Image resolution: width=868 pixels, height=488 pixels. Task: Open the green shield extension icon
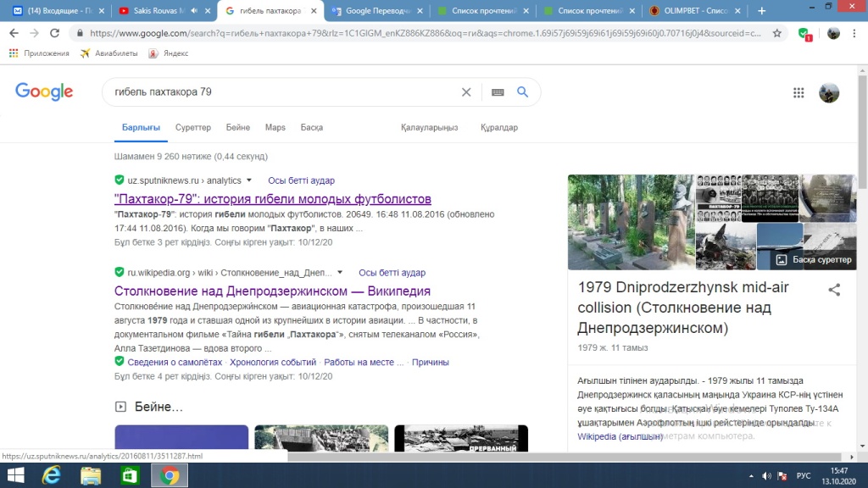tap(805, 34)
